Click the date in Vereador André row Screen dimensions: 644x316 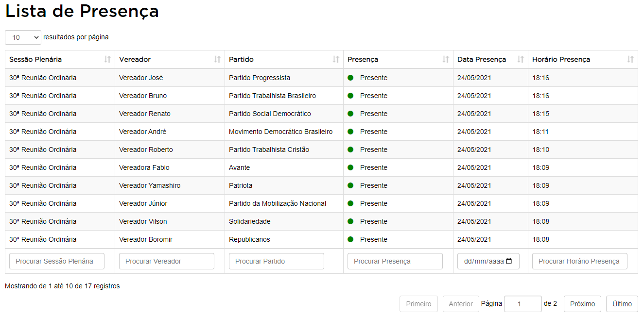(474, 132)
